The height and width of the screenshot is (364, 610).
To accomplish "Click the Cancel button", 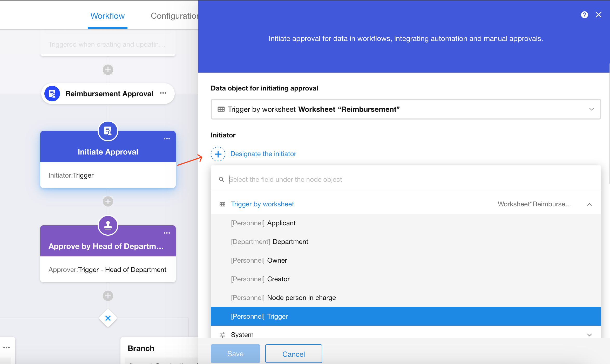I will [293, 354].
